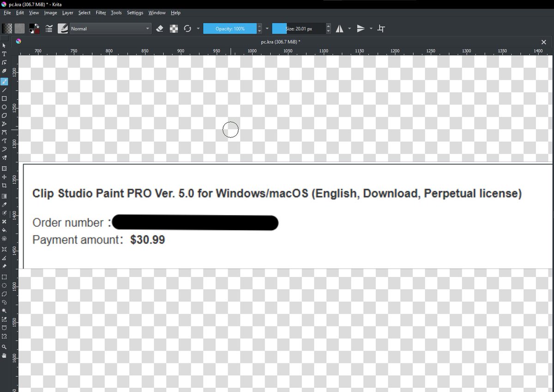The image size is (554, 392).
Task: Close the pc.kra document tab
Action: pyautogui.click(x=543, y=42)
